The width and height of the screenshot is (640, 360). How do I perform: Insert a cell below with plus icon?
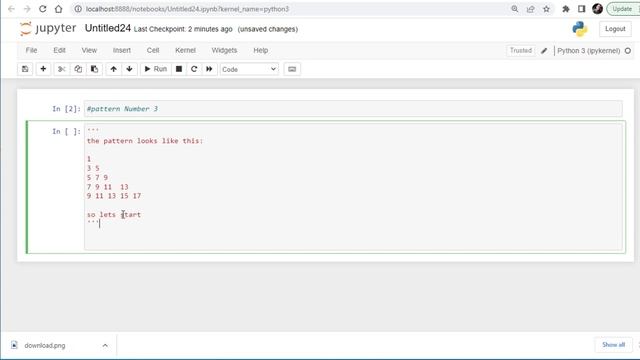[x=43, y=69]
